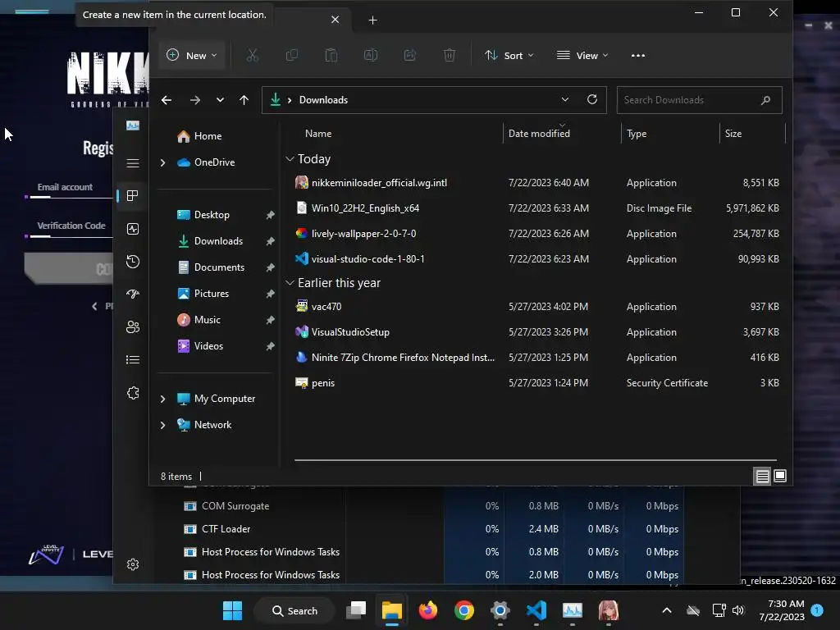Switch to details view layout icon

click(762, 476)
